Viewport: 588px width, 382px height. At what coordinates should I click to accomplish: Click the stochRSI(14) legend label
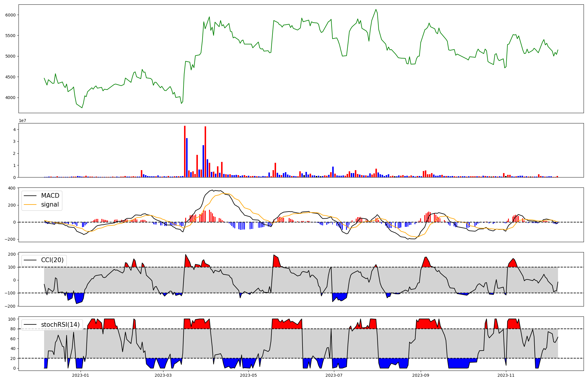coord(60,324)
